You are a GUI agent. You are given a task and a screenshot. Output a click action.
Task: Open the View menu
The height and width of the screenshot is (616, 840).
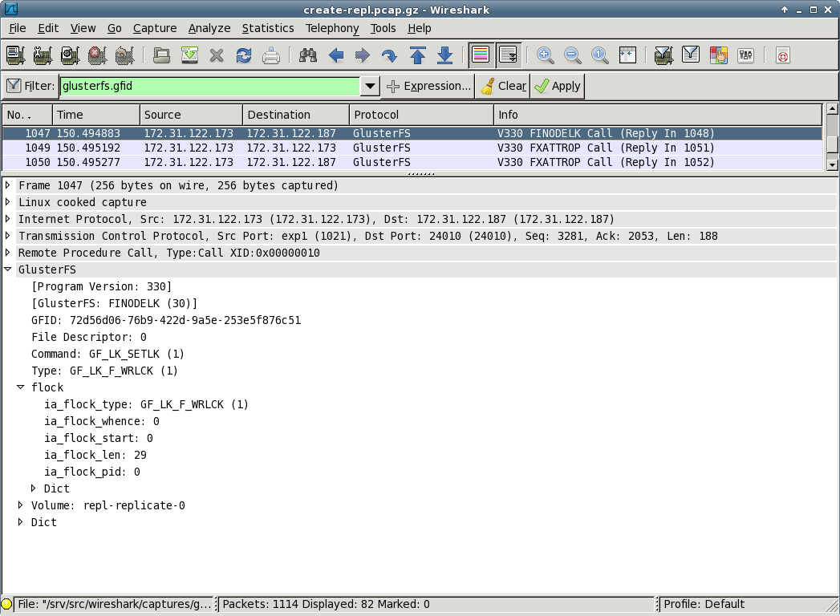tap(83, 28)
